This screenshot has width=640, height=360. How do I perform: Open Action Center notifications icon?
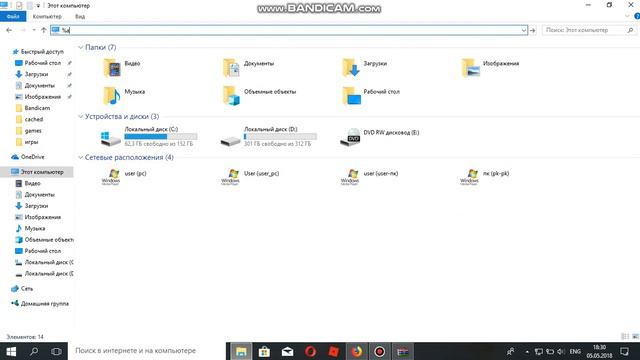[x=624, y=351]
